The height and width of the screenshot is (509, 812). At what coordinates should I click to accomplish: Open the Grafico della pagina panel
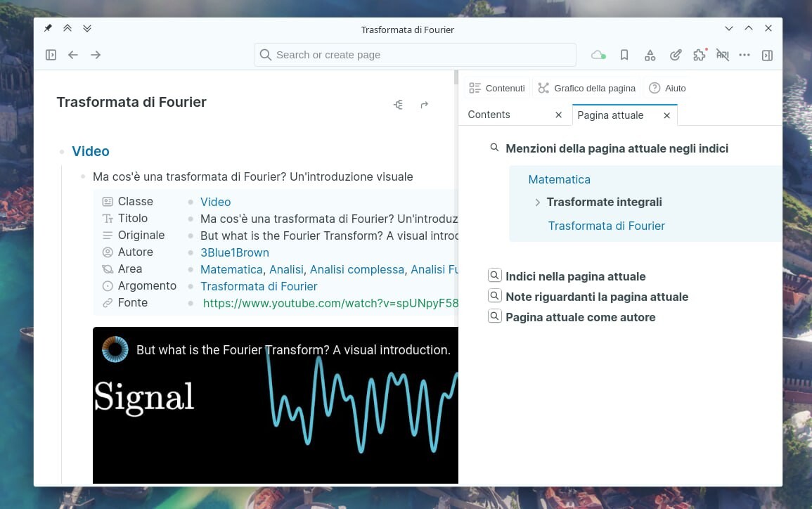(x=587, y=88)
